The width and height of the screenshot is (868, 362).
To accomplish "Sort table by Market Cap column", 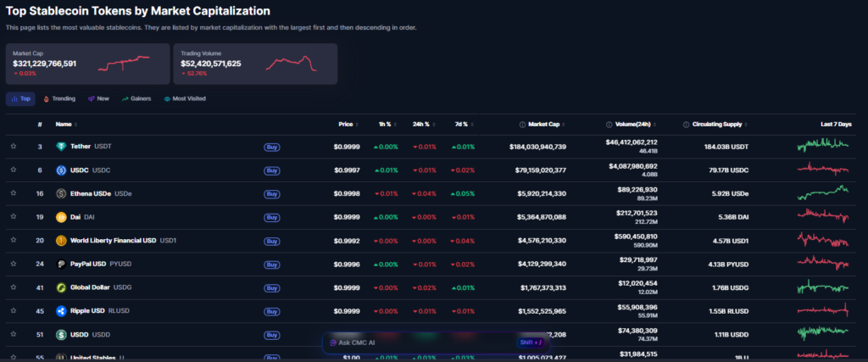I will (542, 125).
